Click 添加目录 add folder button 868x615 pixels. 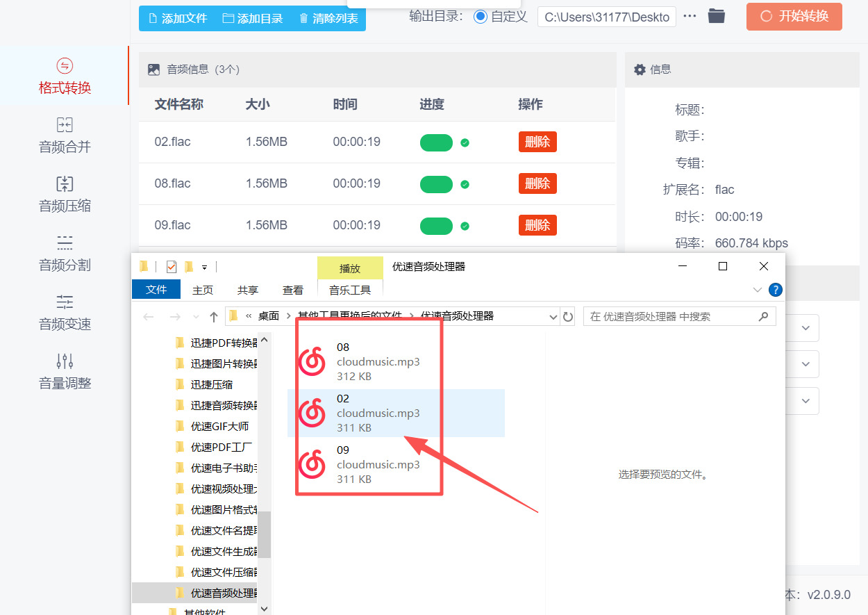click(x=253, y=18)
